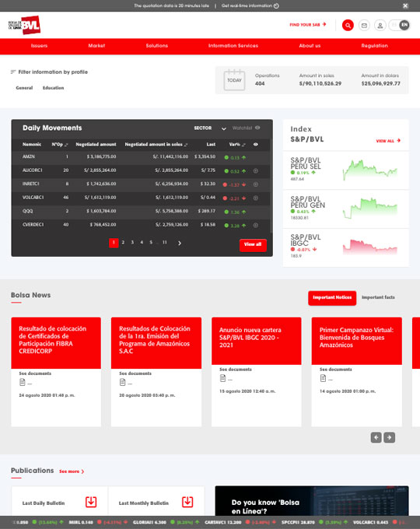Download the Last Daily Bulletin
Screen dimensions: 420x529
point(91,502)
